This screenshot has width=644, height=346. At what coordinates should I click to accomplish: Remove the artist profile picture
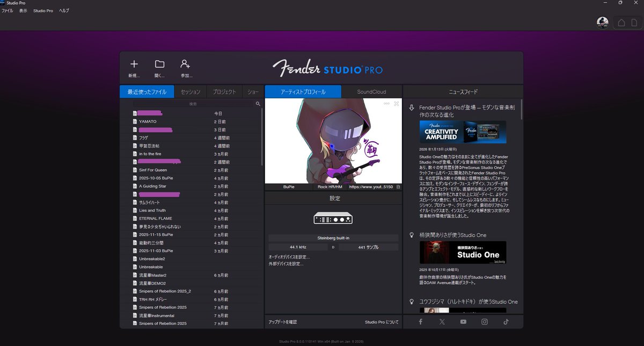pos(397,103)
